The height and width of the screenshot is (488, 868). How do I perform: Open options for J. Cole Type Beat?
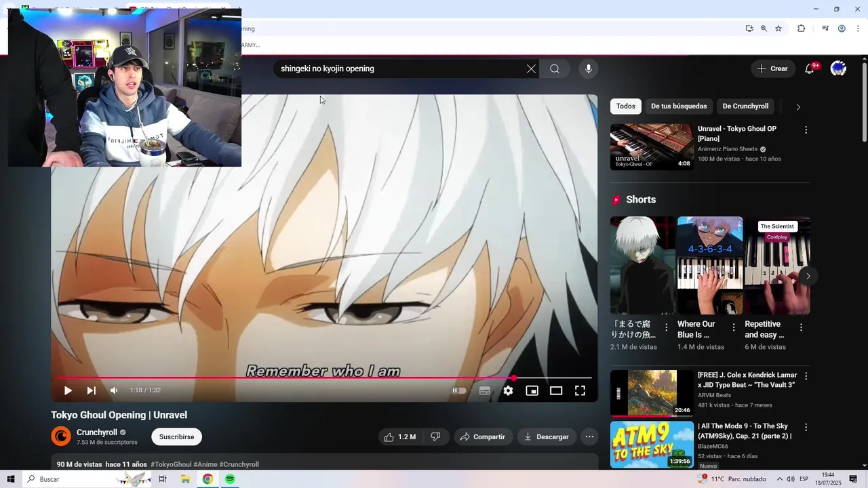[806, 376]
